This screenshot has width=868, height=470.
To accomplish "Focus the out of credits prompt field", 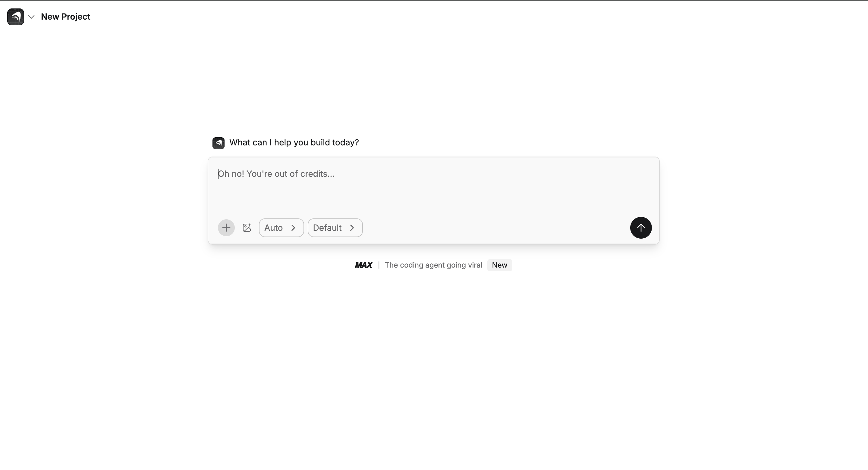I will coord(433,189).
